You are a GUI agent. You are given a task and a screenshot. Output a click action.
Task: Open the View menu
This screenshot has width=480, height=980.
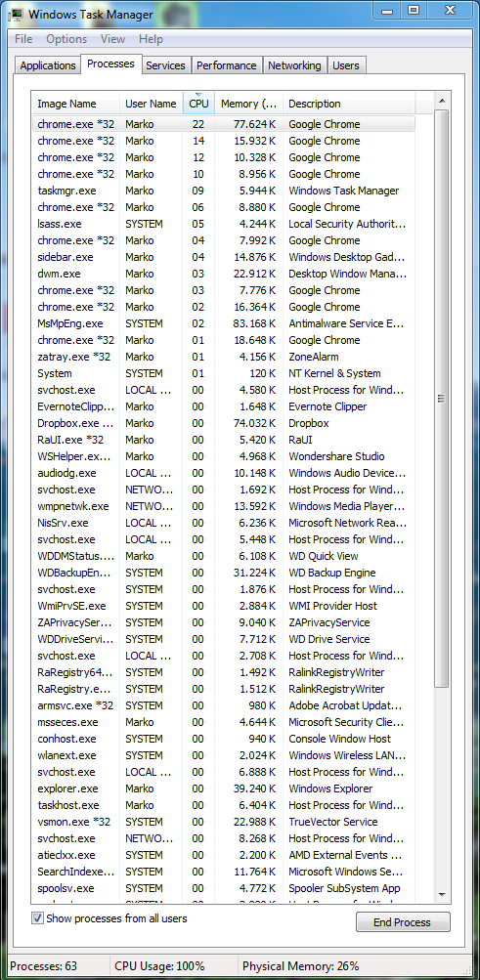tap(112, 39)
